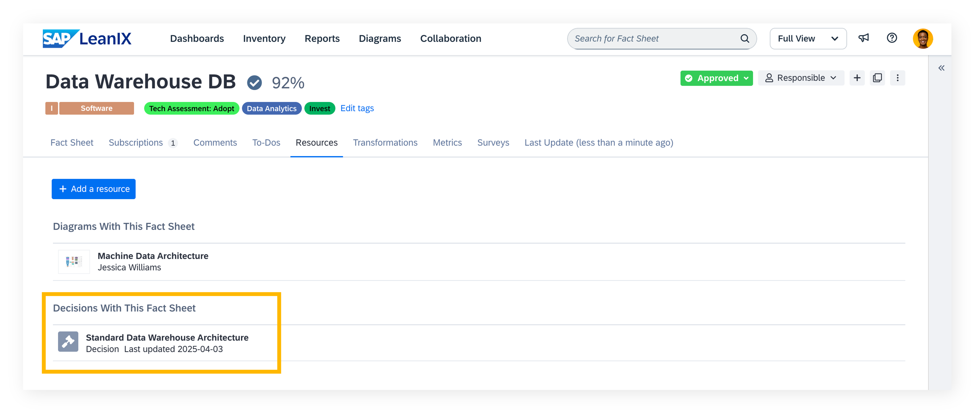Screen dimensions: 980x419
Task: Switch to the Comments tab
Action: pyautogui.click(x=215, y=143)
